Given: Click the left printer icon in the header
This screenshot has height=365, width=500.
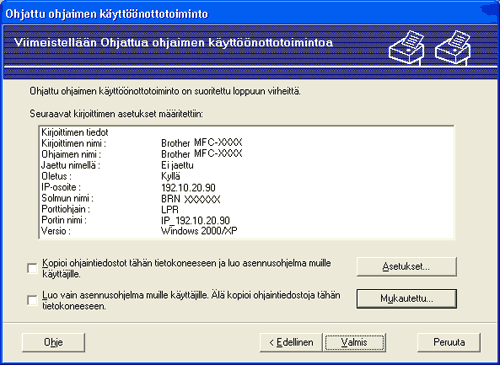Looking at the screenshot, I should click(406, 47).
